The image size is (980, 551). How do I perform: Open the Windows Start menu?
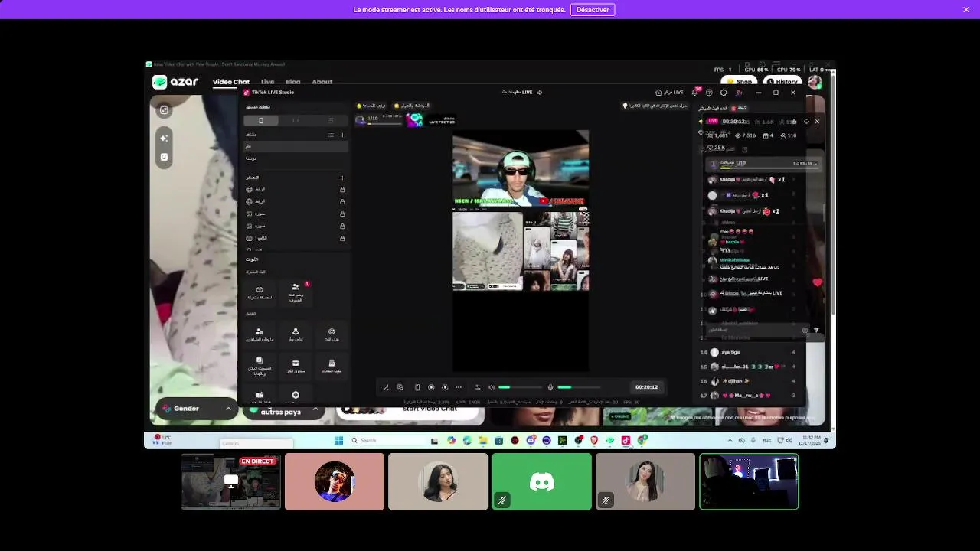point(338,440)
